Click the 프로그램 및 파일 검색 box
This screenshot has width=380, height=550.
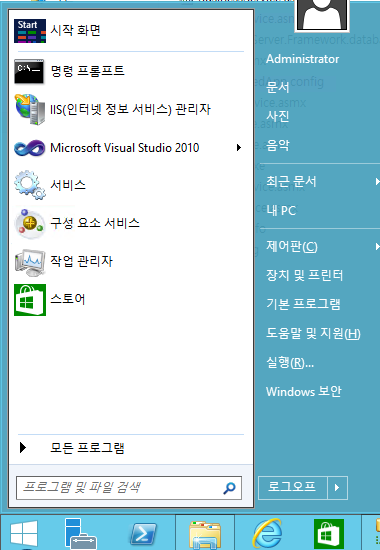click(x=129, y=488)
